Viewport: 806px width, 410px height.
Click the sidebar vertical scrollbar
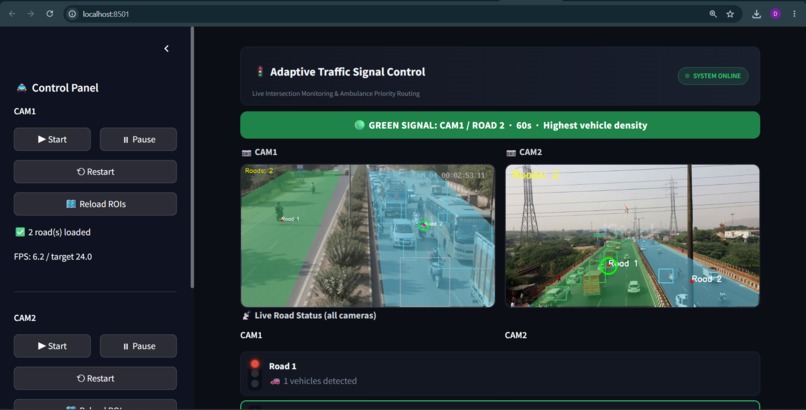(192, 157)
